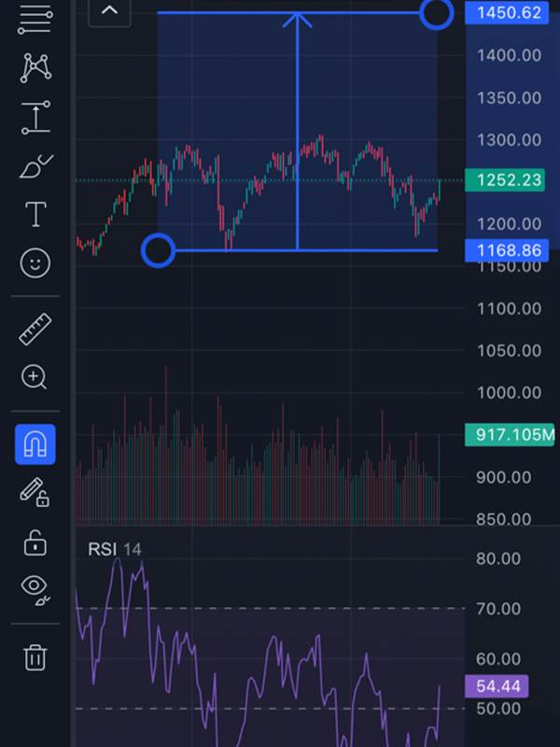
Task: Activate the zoom in tool
Action: [35, 377]
